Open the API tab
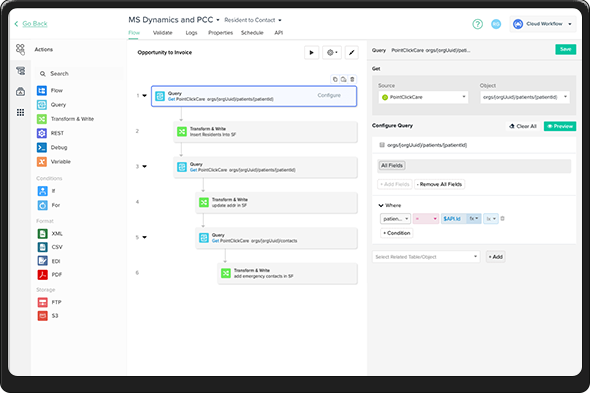 click(x=278, y=33)
